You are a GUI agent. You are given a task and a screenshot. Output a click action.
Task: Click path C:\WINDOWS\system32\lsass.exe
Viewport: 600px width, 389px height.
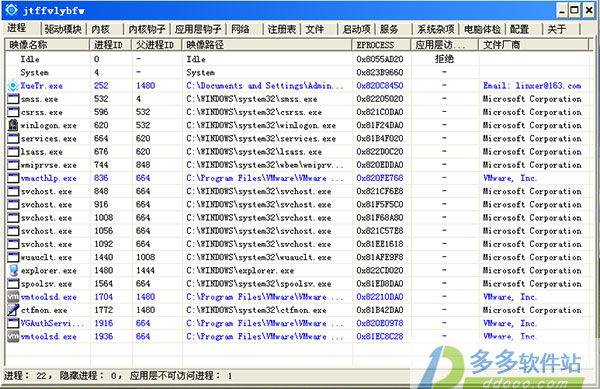pos(254,152)
